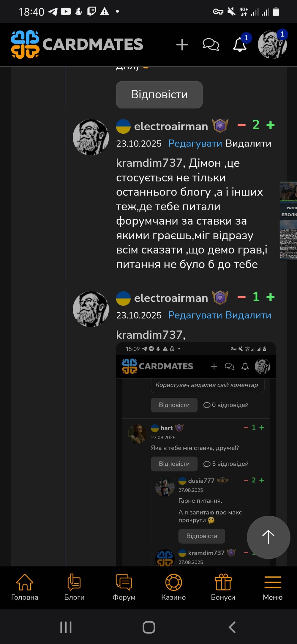Viewport: 297px width, 644px height.
Task: Downvote second electroairman comment rated 1
Action: 241,297
